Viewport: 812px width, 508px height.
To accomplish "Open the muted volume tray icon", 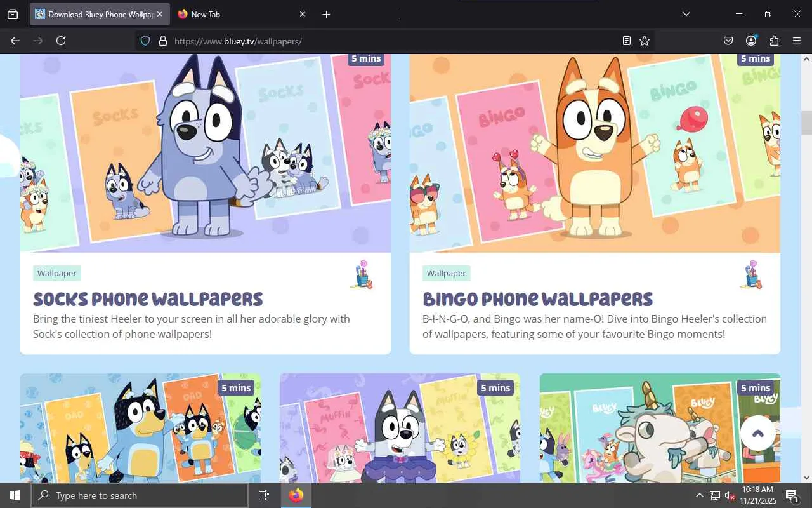I will pyautogui.click(x=730, y=495).
